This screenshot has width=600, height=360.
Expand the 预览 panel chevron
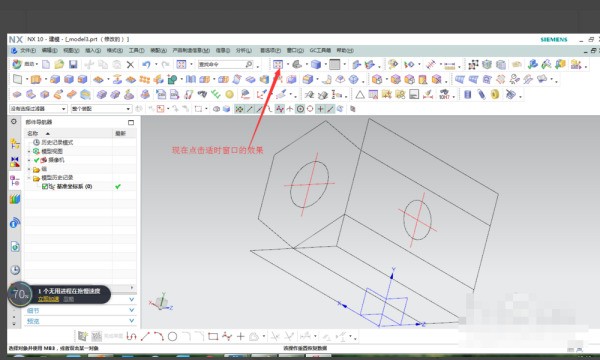coord(132,321)
